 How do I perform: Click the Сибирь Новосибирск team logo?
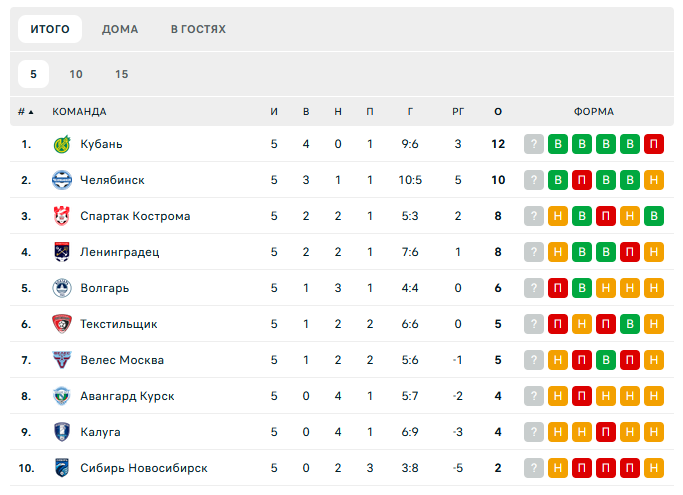tap(61, 468)
